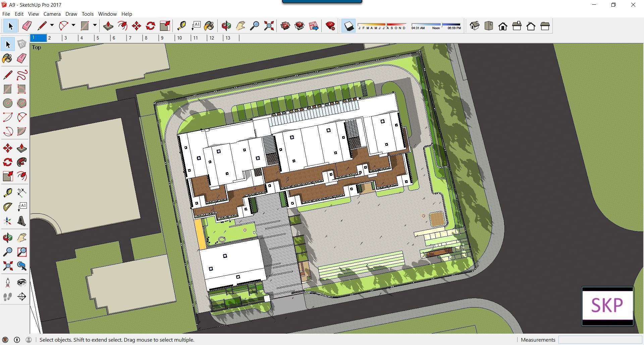Select the Eraser tool in top toolbar
The image size is (644, 345).
click(26, 26)
